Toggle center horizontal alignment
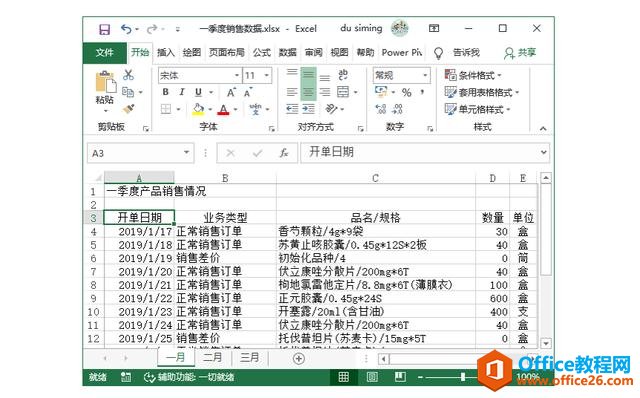The image size is (640, 398). click(x=309, y=92)
